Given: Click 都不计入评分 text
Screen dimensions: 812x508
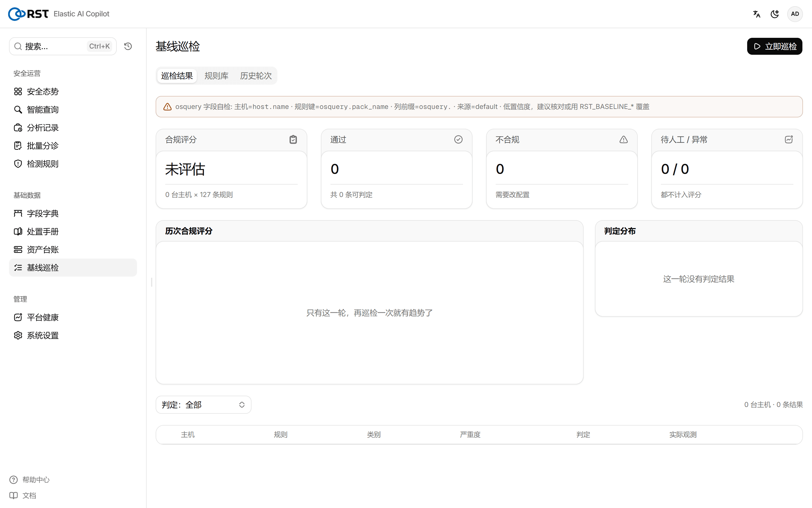Looking at the screenshot, I should (x=681, y=194).
